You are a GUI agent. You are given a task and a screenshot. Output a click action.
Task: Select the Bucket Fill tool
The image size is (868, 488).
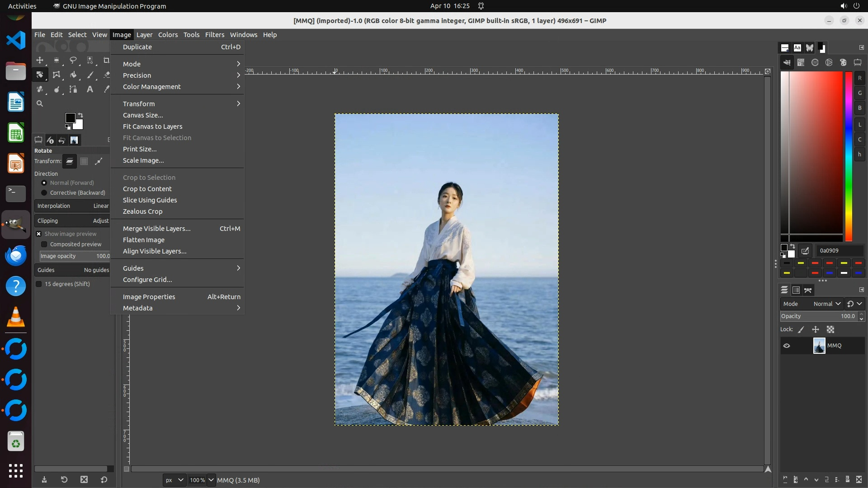[x=73, y=75]
